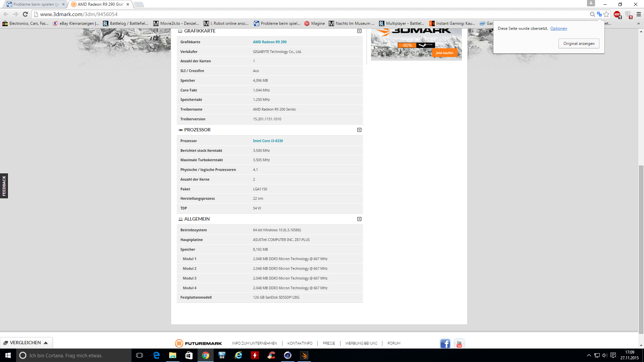This screenshot has height=362, width=644.
Task: Open Facebook icon in the footer
Action: click(445, 344)
